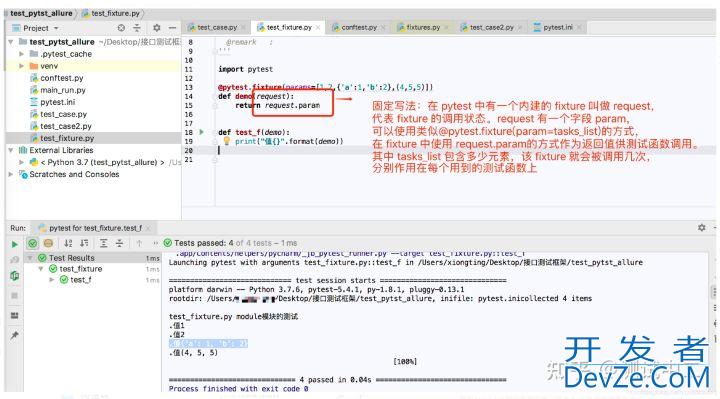
Task: Open Run panel settings gear
Action: pos(702,227)
